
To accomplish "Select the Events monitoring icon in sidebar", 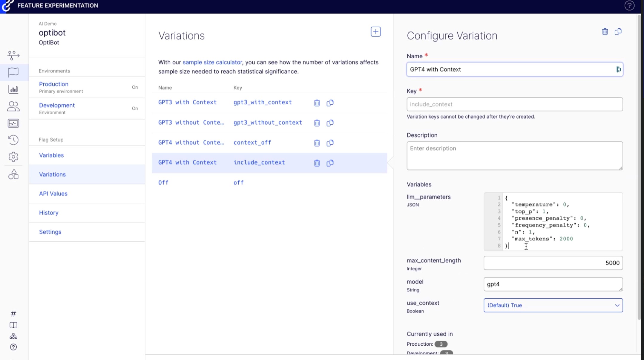I will (x=13, y=123).
